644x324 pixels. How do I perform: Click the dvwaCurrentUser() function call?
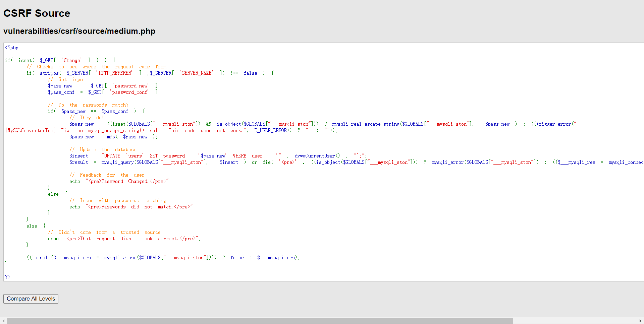(317, 156)
